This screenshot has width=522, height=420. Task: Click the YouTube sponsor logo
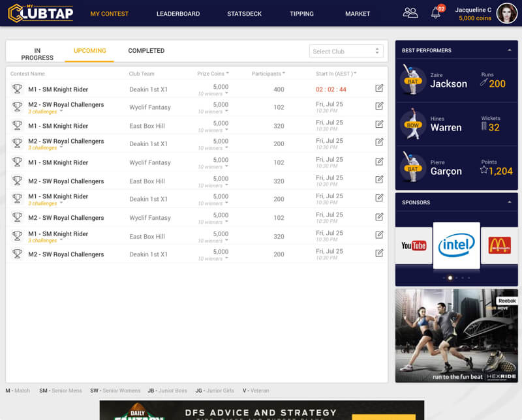coord(414,246)
